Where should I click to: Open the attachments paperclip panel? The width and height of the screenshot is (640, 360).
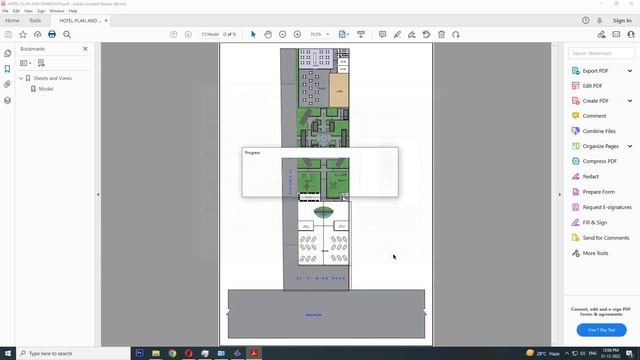click(7, 84)
